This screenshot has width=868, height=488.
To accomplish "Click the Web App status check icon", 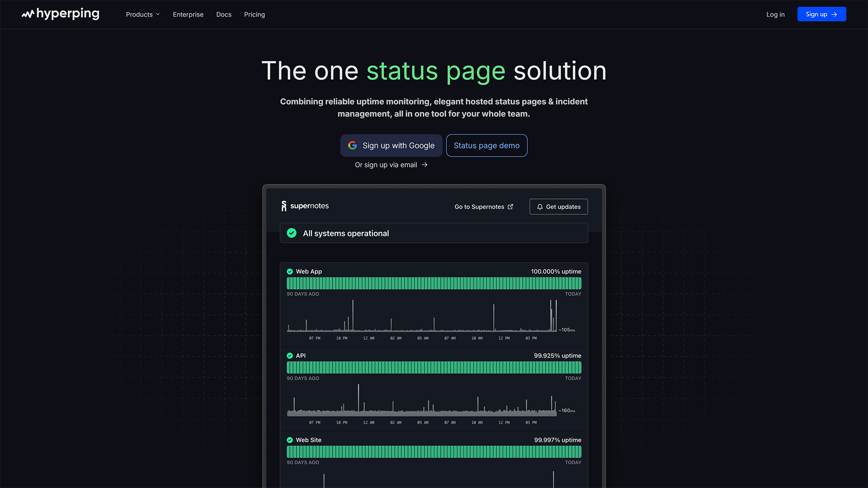I will click(290, 272).
